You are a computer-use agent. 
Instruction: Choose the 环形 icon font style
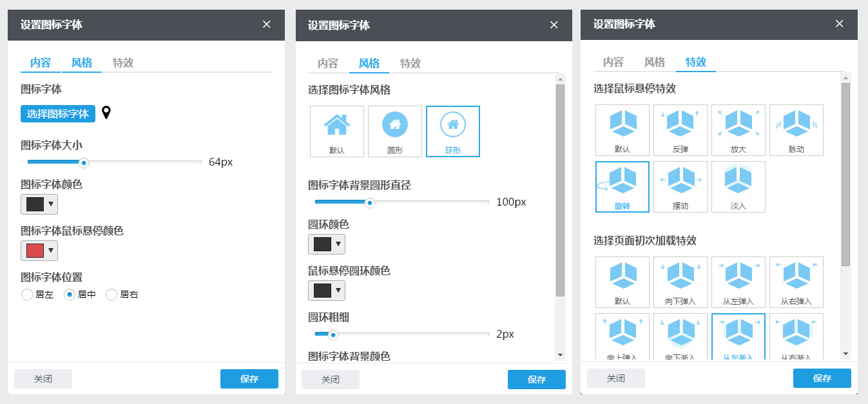452,131
